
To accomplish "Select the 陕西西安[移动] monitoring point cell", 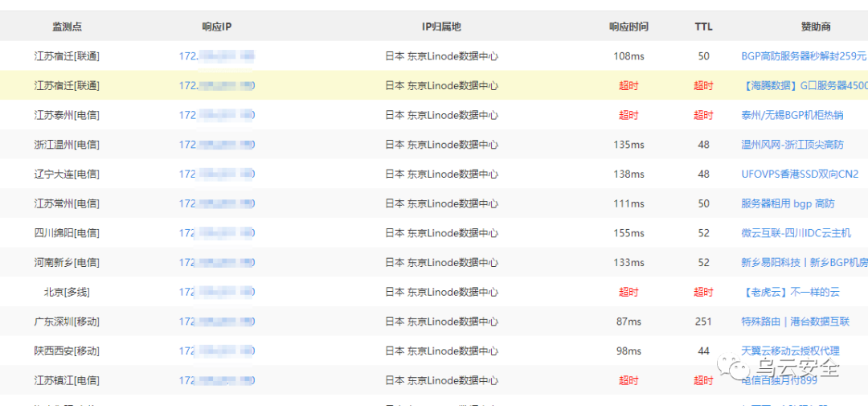I will 67,351.
